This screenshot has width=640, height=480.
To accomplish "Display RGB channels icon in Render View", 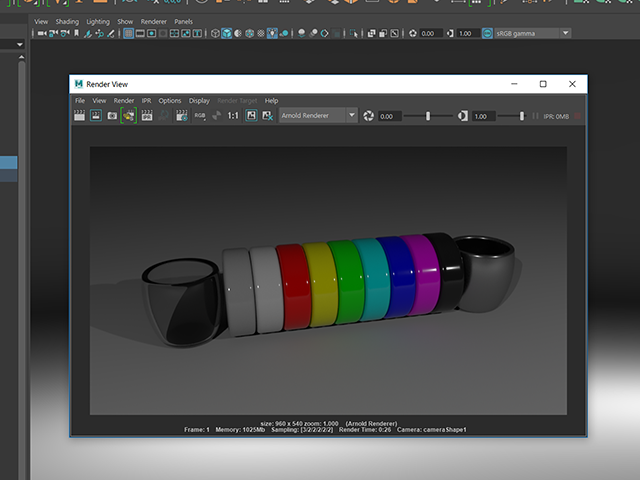I will (200, 116).
